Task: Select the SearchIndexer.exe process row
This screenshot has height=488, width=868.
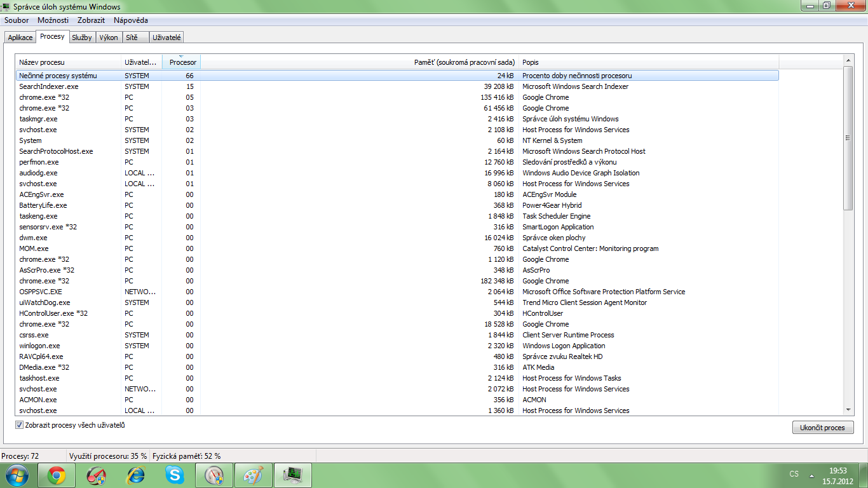Action: pos(49,86)
